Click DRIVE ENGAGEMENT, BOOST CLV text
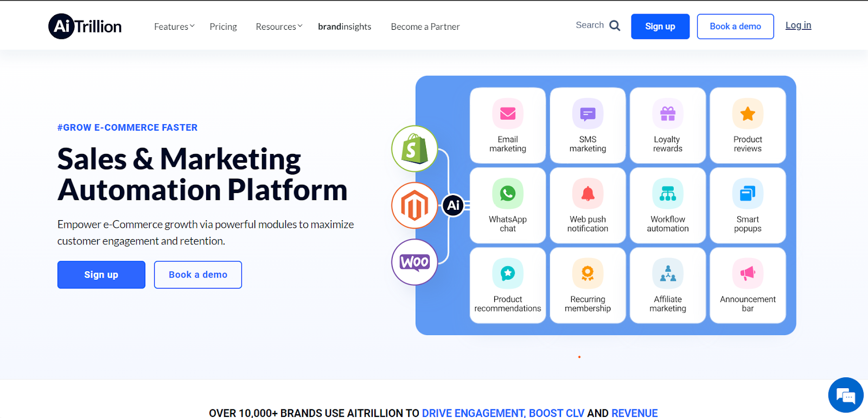This screenshot has width=868, height=418. pos(503,413)
